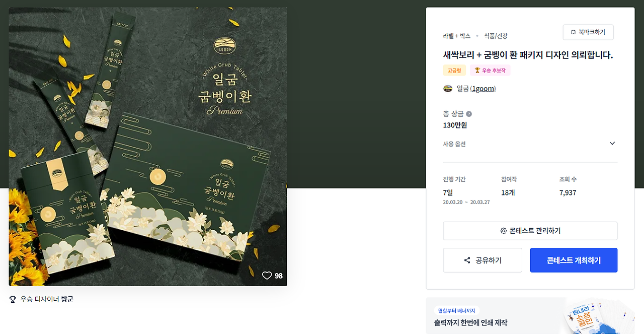The height and width of the screenshot is (336, 644).
Task: Open the 1goom profile link
Action: coord(483,89)
